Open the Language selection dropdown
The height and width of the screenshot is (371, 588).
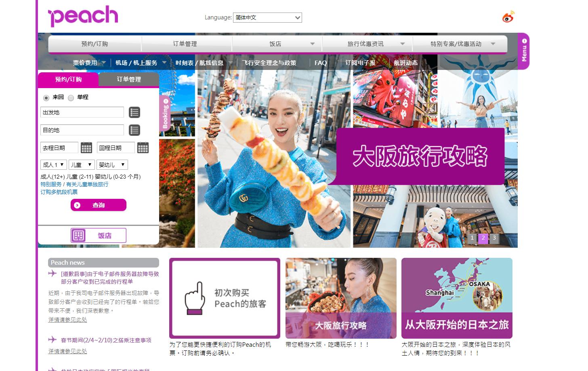coord(267,17)
